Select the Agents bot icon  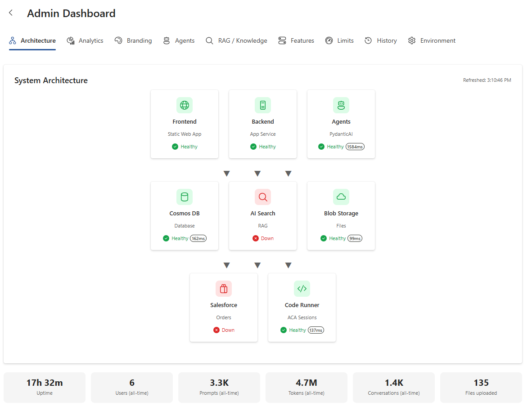click(x=341, y=105)
